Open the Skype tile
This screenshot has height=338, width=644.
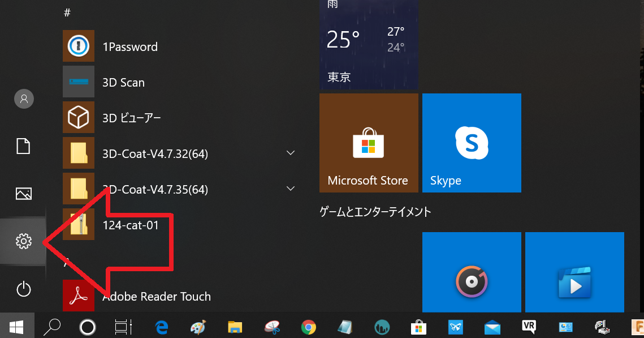tap(472, 143)
